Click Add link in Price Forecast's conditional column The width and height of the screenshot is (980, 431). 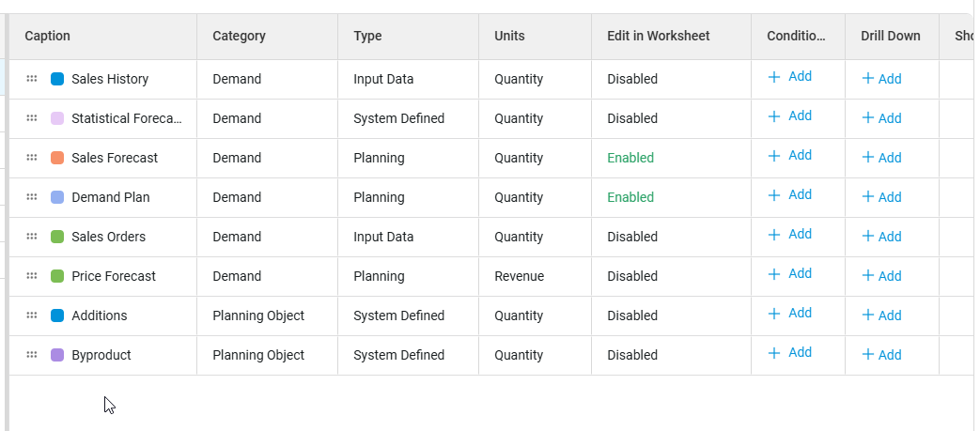800,274
